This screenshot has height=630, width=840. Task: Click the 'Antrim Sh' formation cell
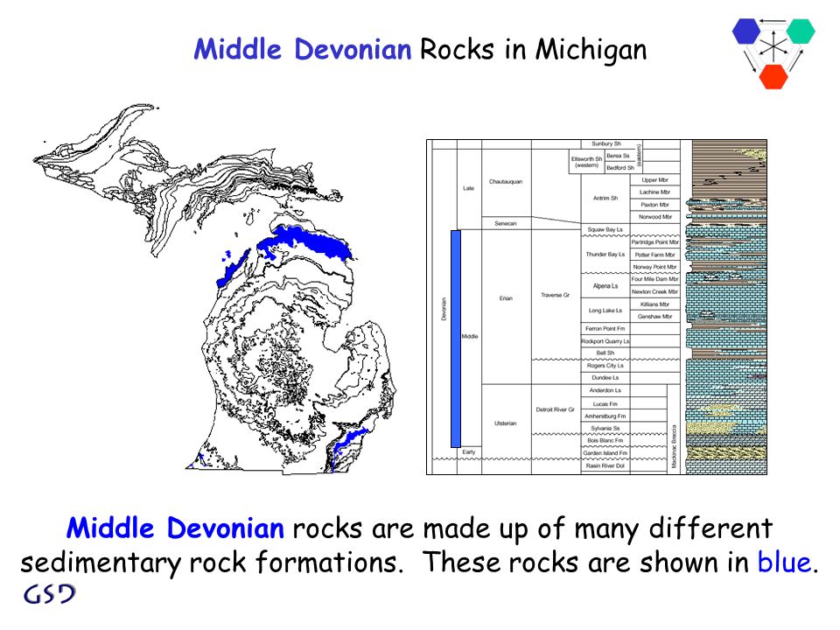coord(605,199)
